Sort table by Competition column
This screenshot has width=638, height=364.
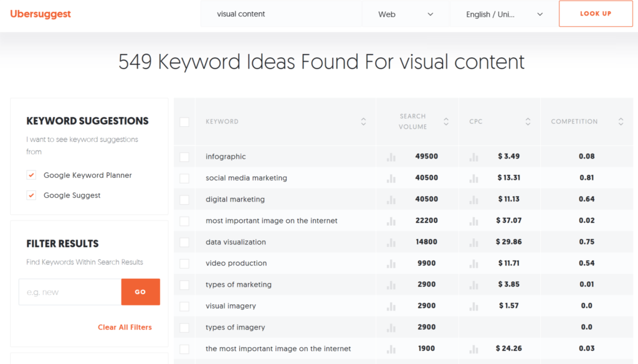pyautogui.click(x=621, y=121)
